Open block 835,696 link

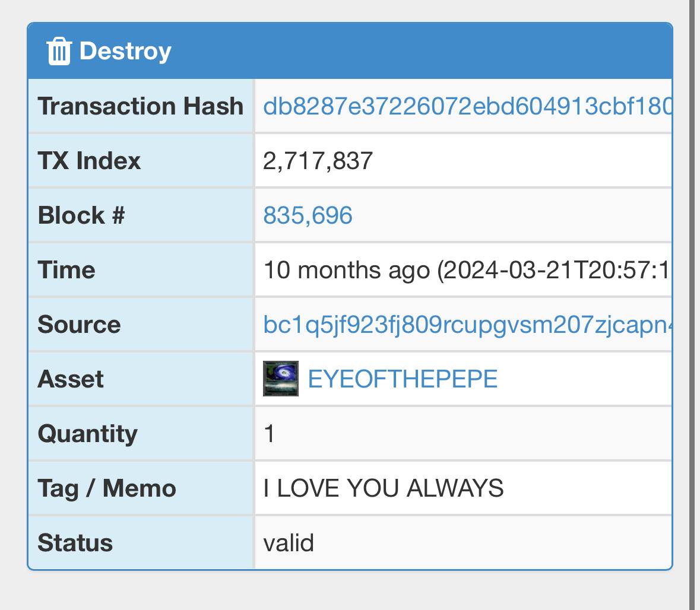click(x=308, y=215)
